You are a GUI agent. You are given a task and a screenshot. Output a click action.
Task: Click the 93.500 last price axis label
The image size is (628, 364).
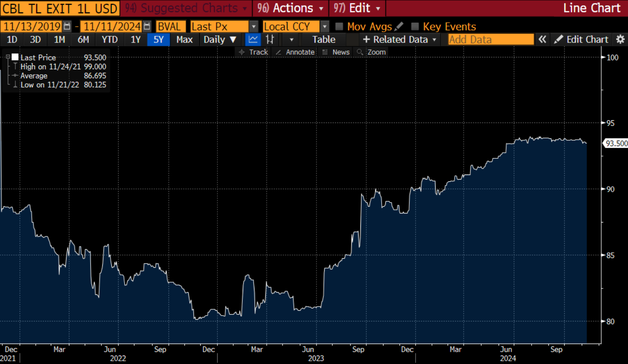click(x=616, y=143)
